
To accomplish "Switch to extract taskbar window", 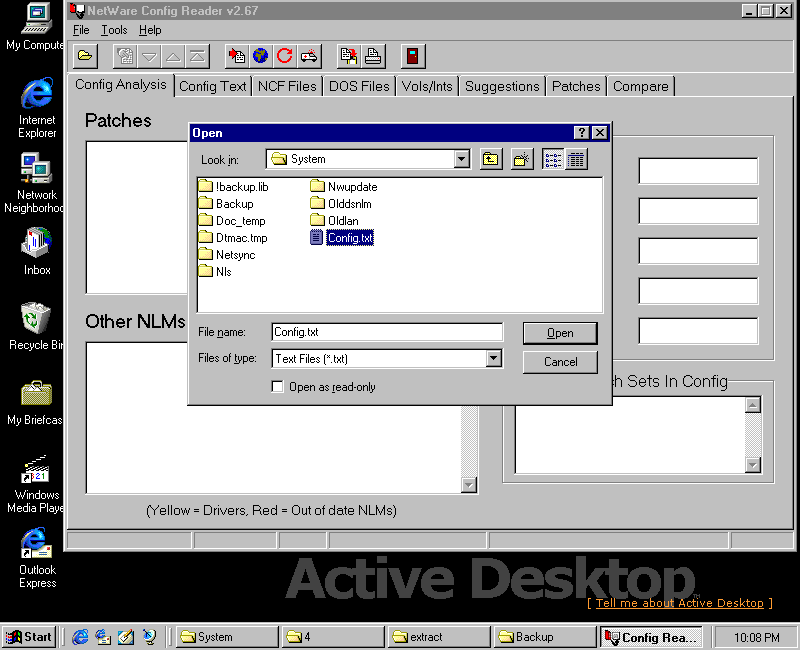I will [438, 637].
